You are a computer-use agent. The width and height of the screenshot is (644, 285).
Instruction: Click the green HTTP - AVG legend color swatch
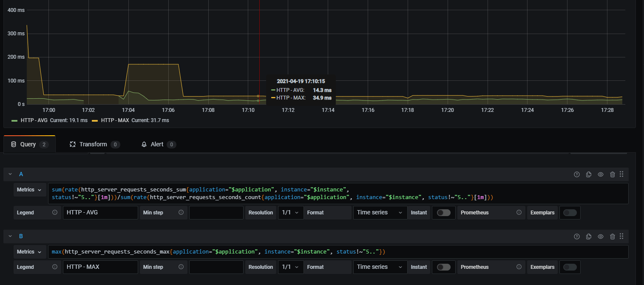coord(15,120)
